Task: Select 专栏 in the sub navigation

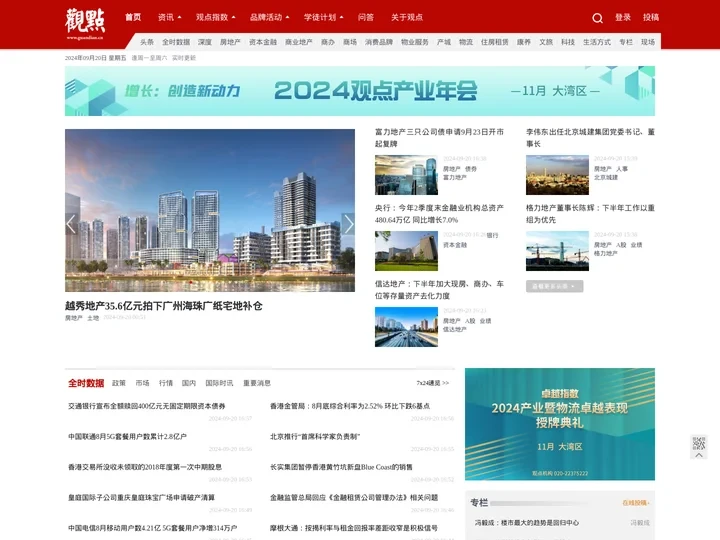Action: click(626, 42)
